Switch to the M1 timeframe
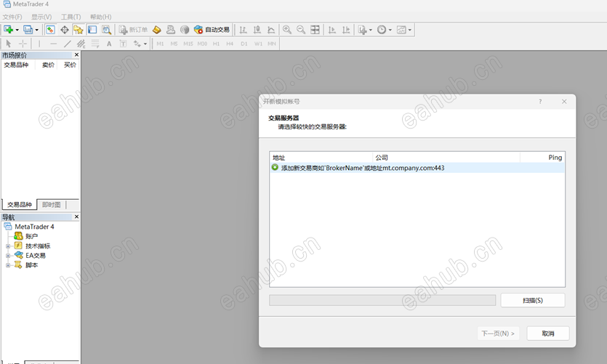The width and height of the screenshot is (607, 364). pos(160,44)
